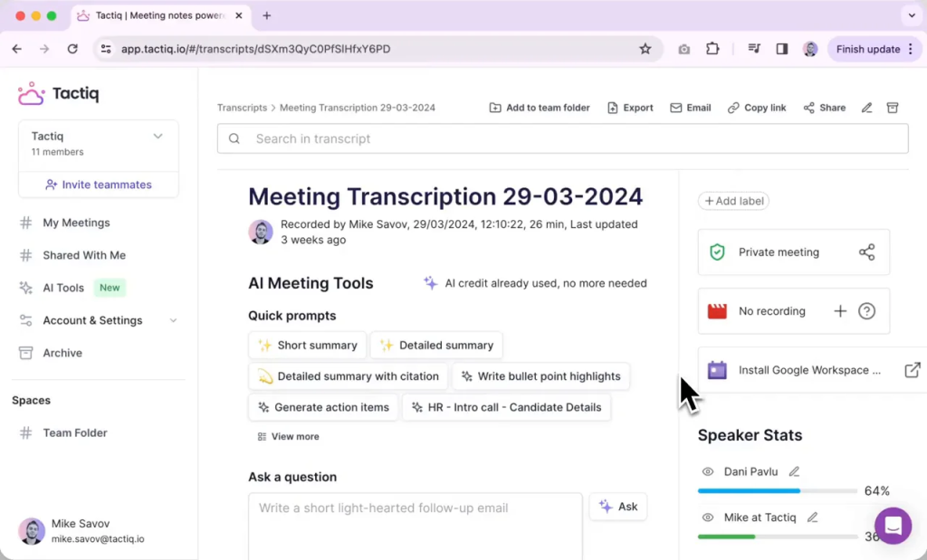Toggle visibility eye for Mike at Tactiq
The image size is (927, 560).
(x=708, y=517)
